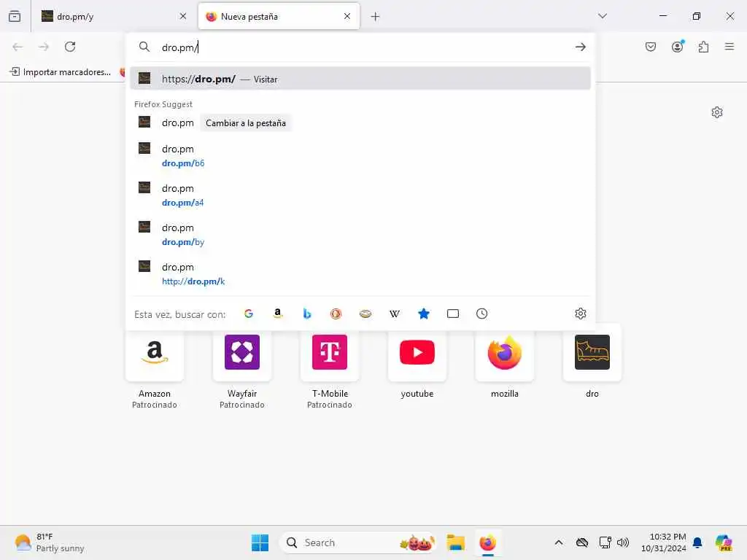Image resolution: width=747 pixels, height=560 pixels.
Task: Open the notifications bell icon
Action: tap(697, 542)
